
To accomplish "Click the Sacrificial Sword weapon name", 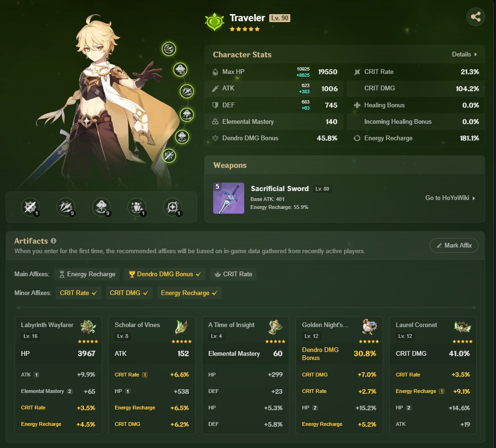I will coord(280,189).
